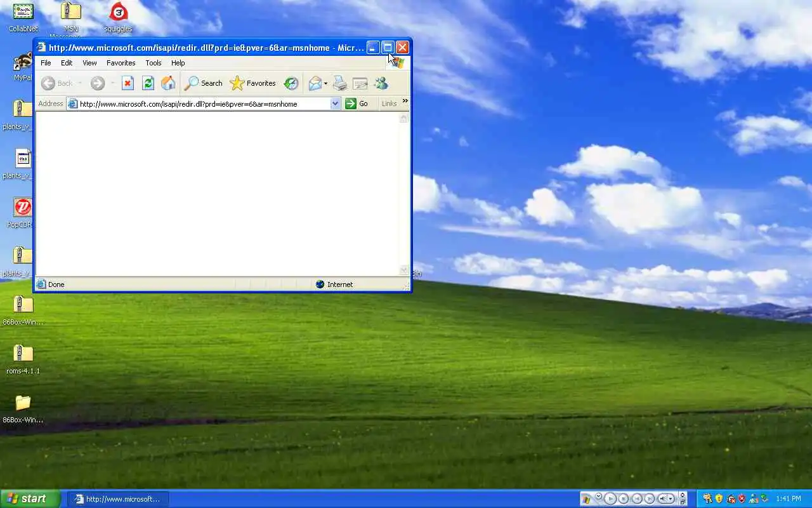This screenshot has height=508, width=812.
Task: Maximize the Internet Explorer window
Action: tap(388, 48)
